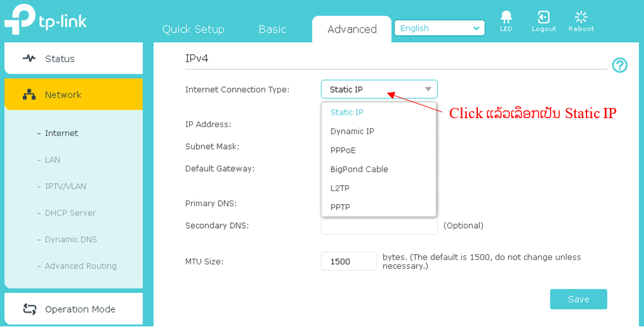The image size is (644, 327).
Task: Click the tp-link logo
Action: click(x=45, y=20)
